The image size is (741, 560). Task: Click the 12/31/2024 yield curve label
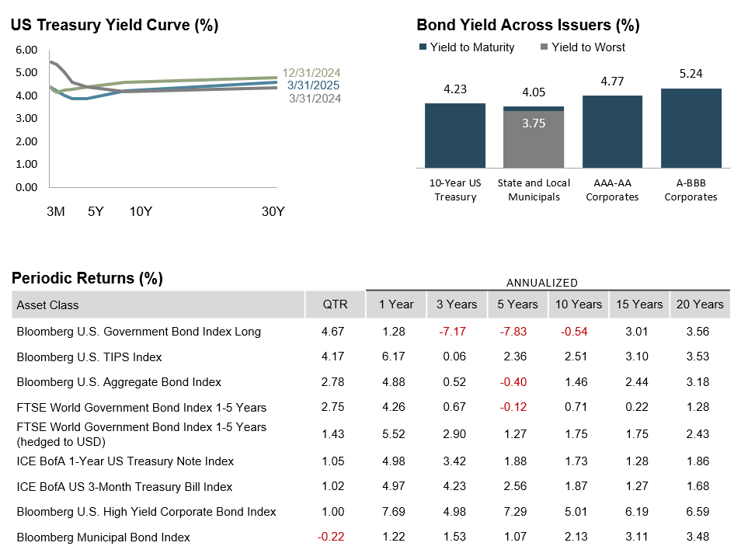311,73
